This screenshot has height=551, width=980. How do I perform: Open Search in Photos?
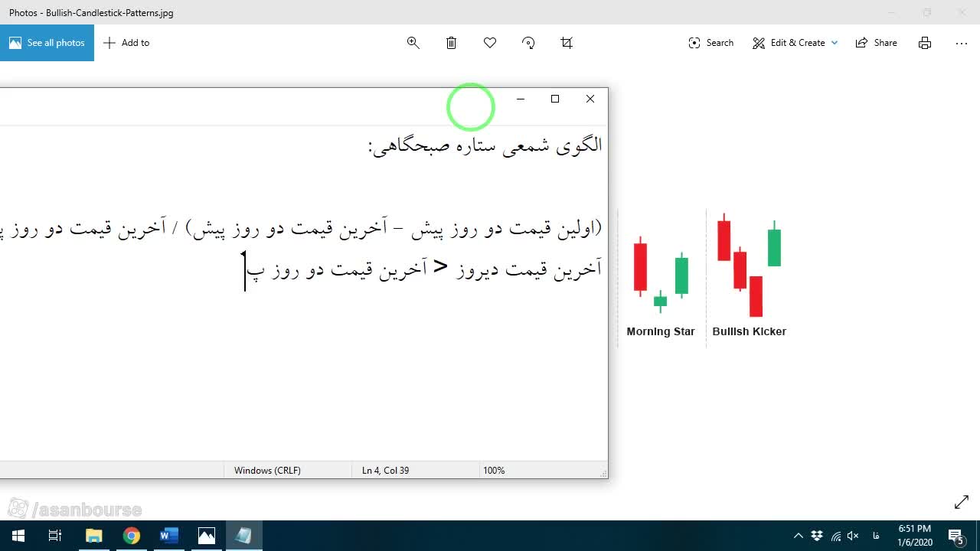pos(711,43)
